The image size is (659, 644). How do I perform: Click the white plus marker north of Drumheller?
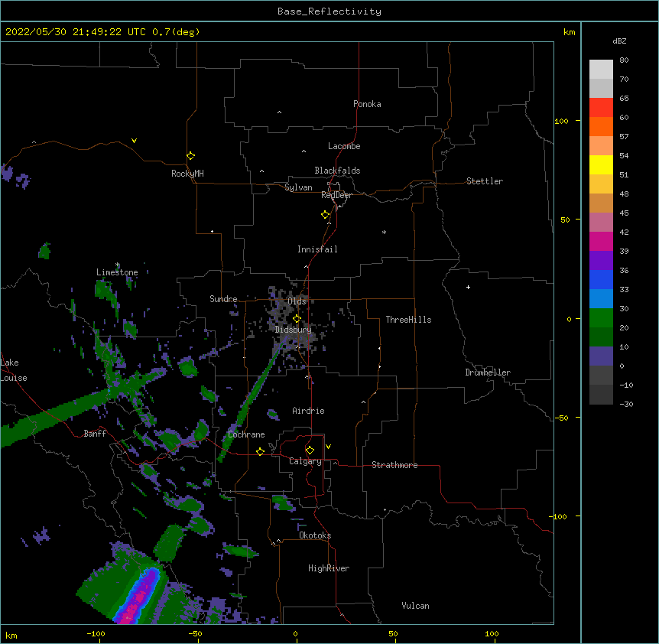point(468,287)
